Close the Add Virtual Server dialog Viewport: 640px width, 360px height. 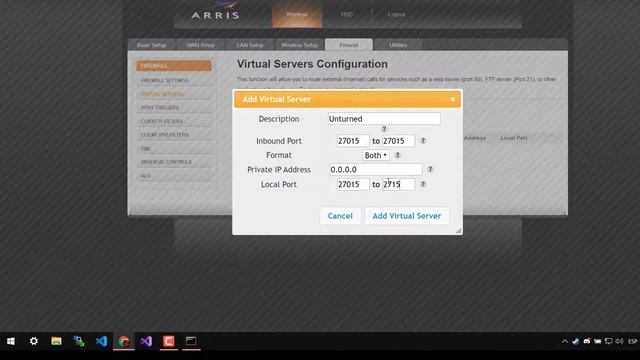tap(453, 100)
